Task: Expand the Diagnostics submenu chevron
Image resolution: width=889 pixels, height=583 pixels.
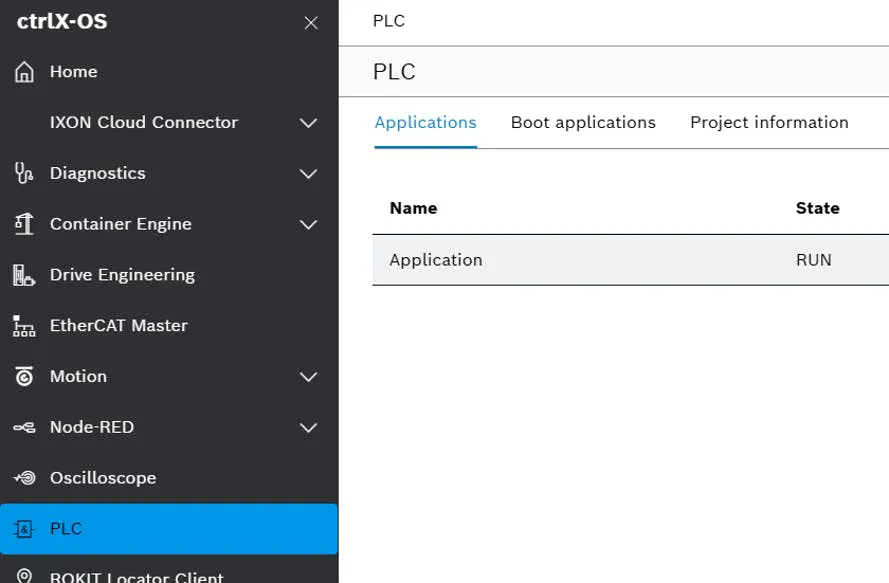Action: 308,174
